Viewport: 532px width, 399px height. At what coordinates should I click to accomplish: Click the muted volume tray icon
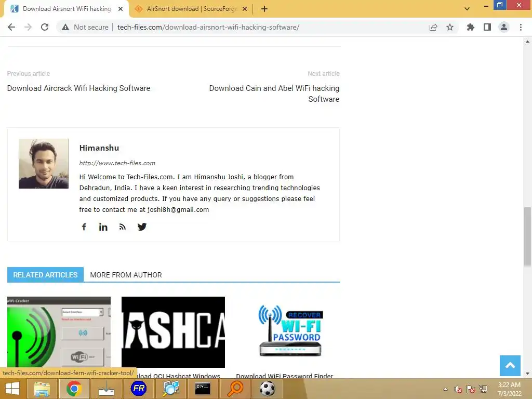[x=458, y=389]
